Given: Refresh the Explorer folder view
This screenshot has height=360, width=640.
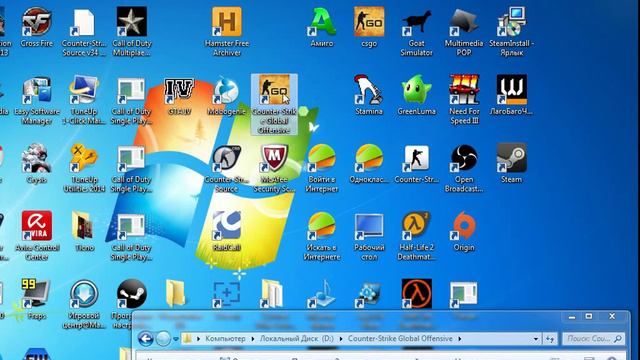Looking at the screenshot, I should pyautogui.click(x=550, y=339).
